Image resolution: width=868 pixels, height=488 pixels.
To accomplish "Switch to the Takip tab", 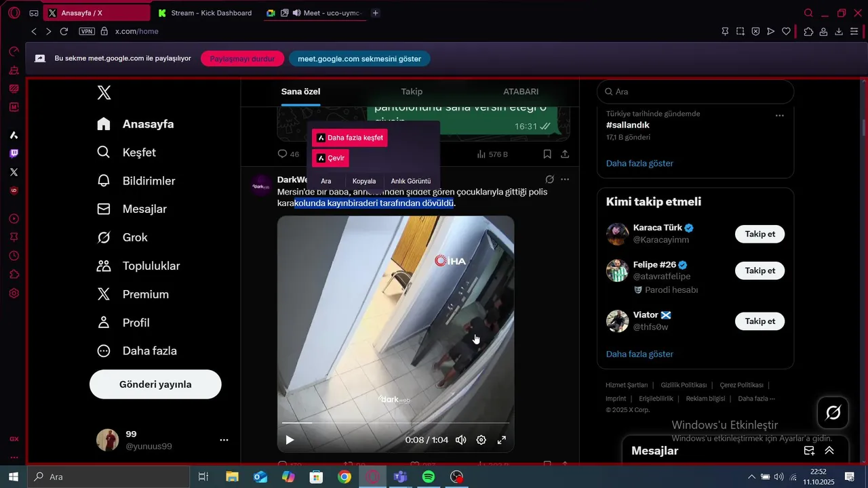I will (x=412, y=91).
